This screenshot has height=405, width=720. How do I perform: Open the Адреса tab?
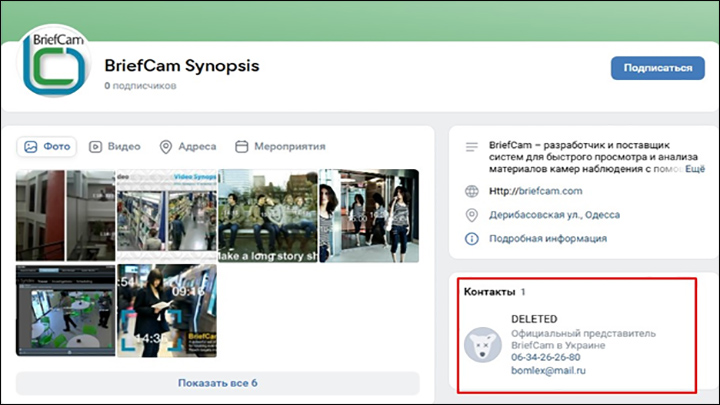click(187, 146)
